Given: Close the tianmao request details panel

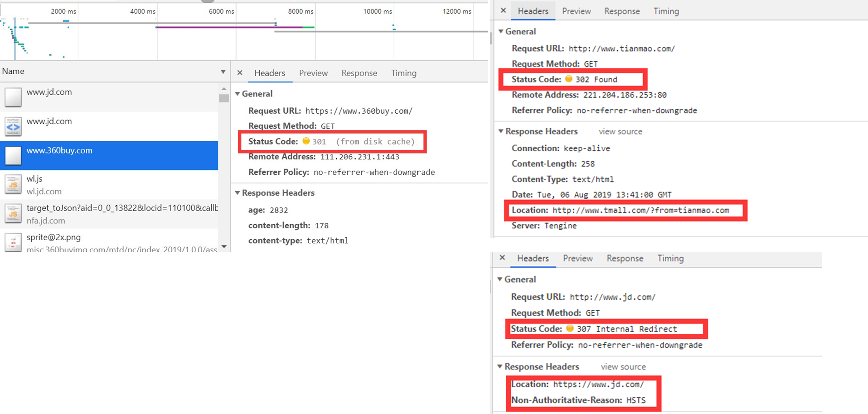Looking at the screenshot, I should click(503, 10).
